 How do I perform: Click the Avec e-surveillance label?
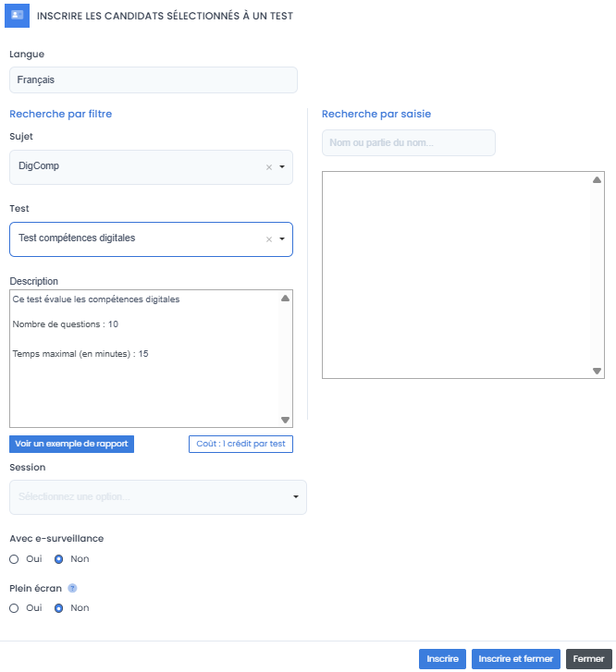(56, 538)
